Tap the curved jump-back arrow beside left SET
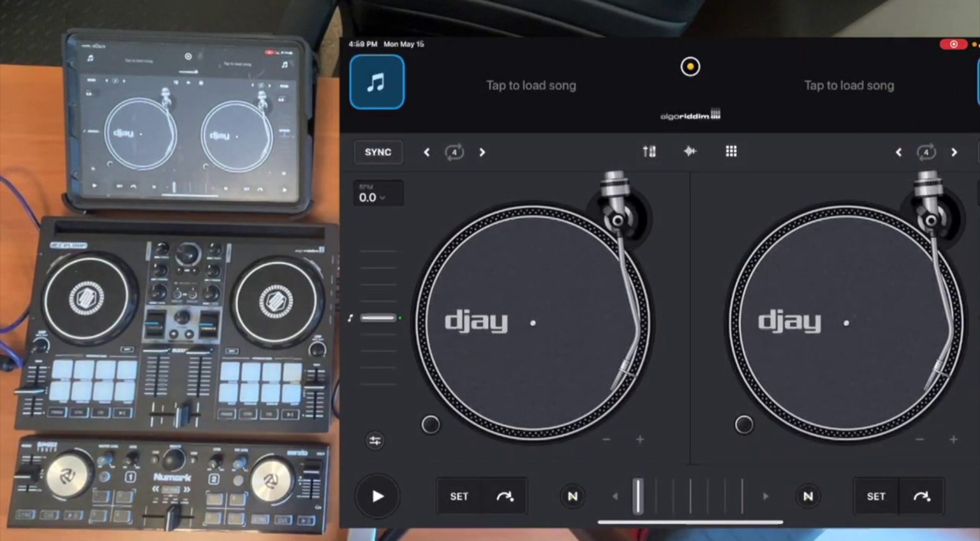Image resolution: width=980 pixels, height=541 pixels. [506, 496]
